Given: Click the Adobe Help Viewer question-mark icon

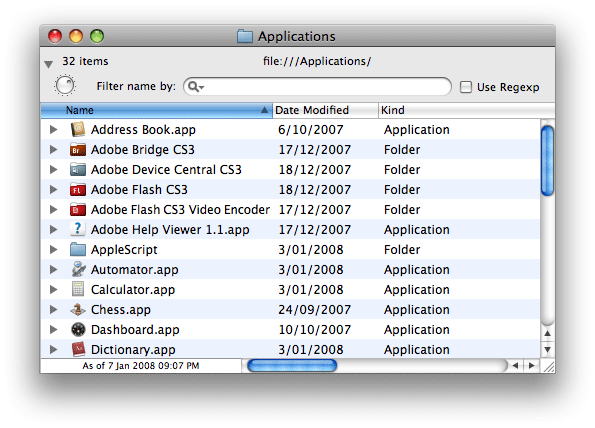Looking at the screenshot, I should click(x=78, y=229).
